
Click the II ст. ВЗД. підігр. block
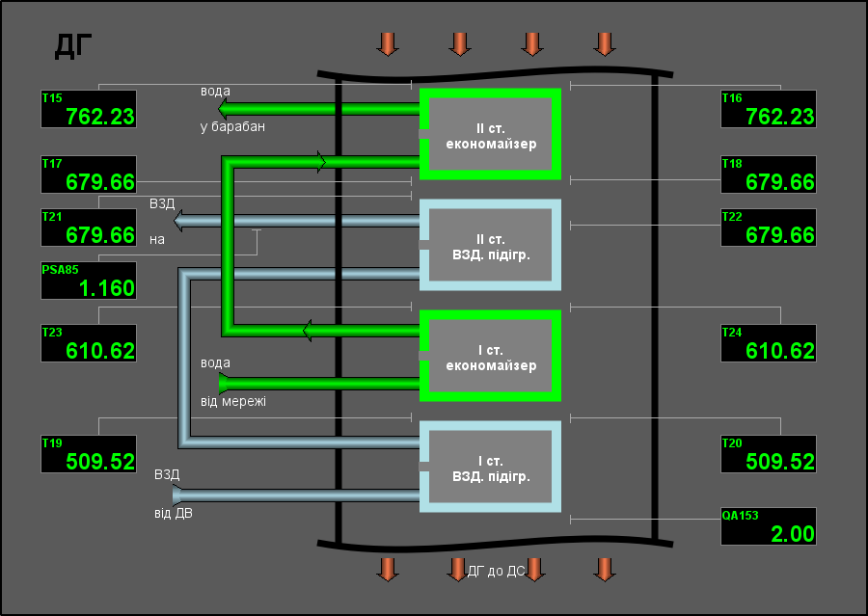(491, 245)
